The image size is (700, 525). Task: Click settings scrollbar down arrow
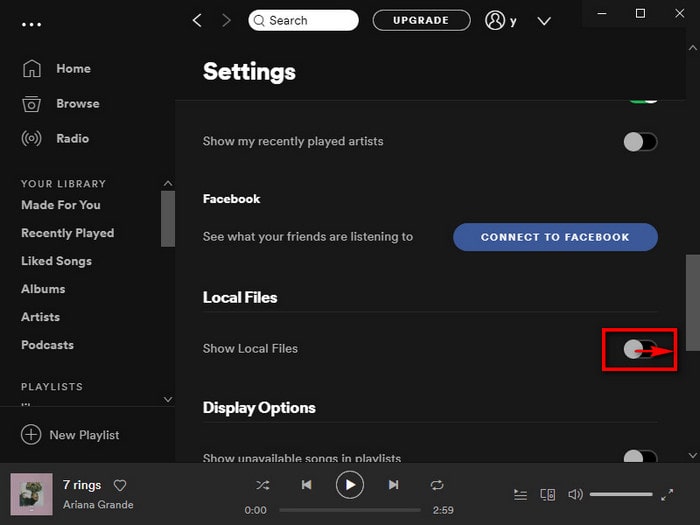693,455
